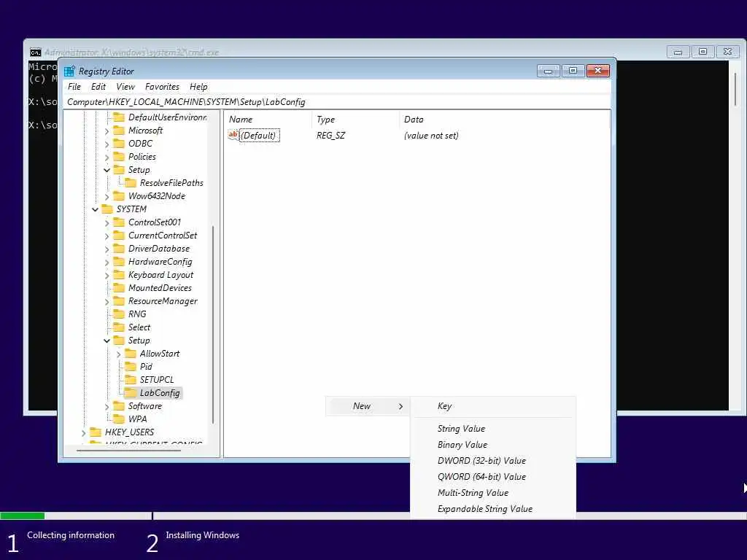The image size is (747, 560).
Task: Expand the Policies key
Action: (x=107, y=157)
